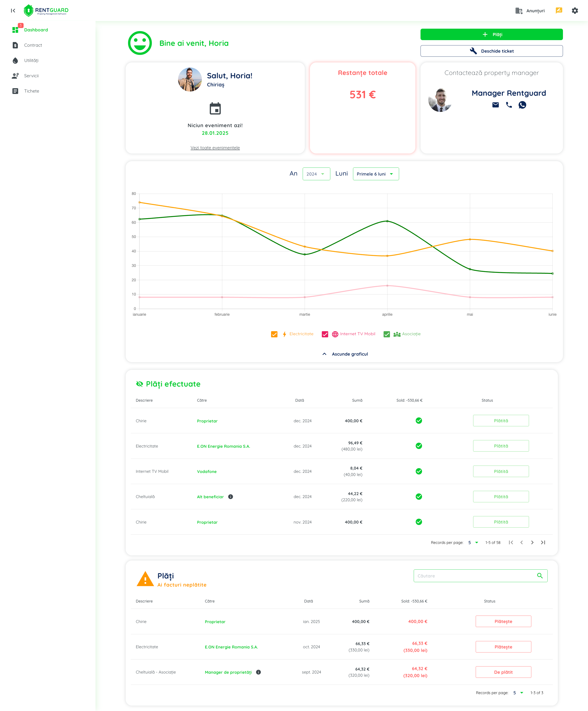Viewport: 588px width, 711px height.
Task: Uncheck the Internet TV Mobil checkbox
Action: pos(325,334)
